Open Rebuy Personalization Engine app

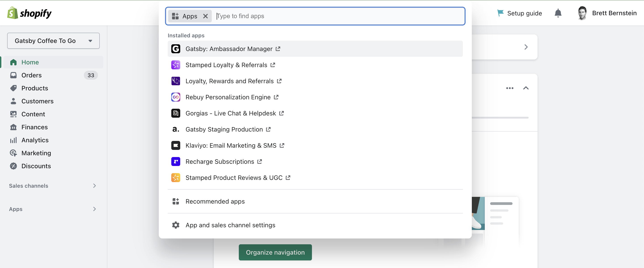[x=315, y=97]
